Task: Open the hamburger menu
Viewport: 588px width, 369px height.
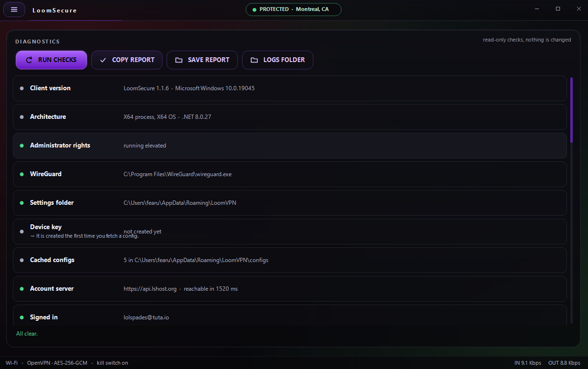Action: [14, 10]
